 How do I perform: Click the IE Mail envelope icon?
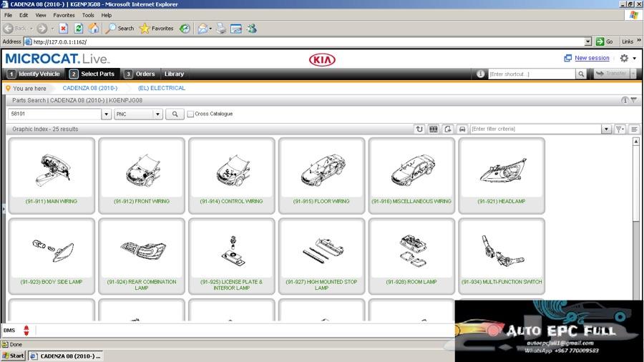click(203, 29)
